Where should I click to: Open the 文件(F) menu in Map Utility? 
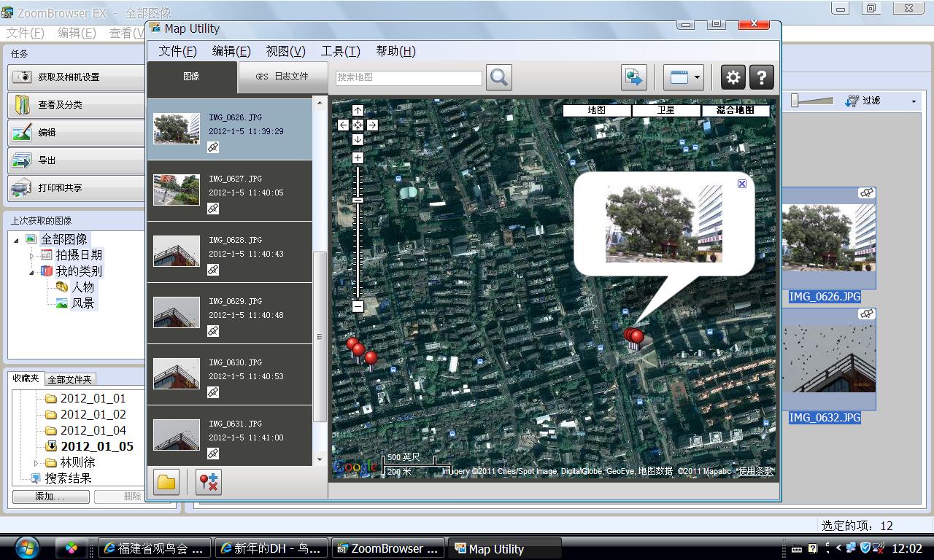point(177,51)
